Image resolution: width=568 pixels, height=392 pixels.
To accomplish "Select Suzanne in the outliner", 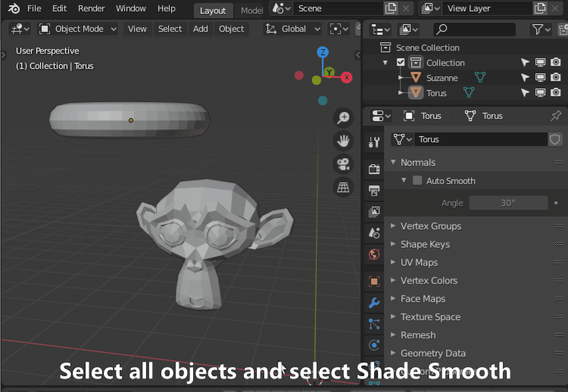I will 442,78.
